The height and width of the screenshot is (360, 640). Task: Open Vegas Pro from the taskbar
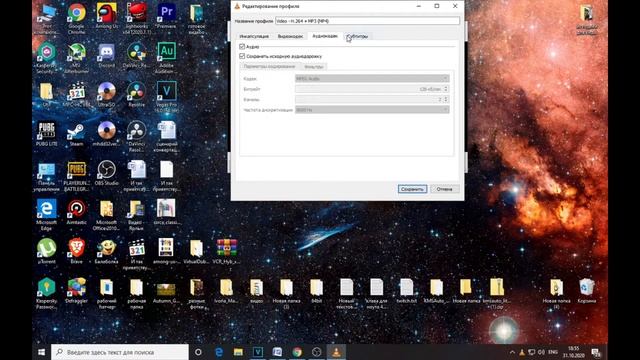pyautogui.click(x=258, y=352)
